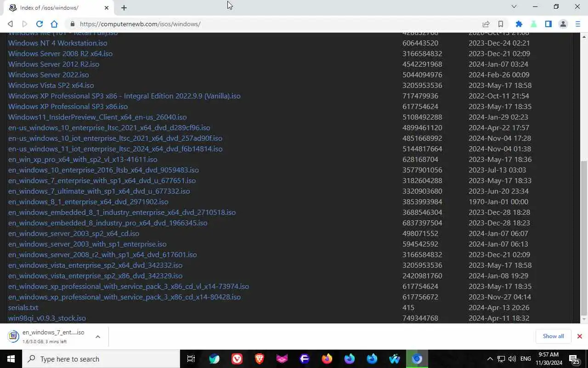Download en-us_windows_11_iot_enterprise_ltsc_2024 iso
Viewport: 588px width, 368px height.
click(x=115, y=149)
